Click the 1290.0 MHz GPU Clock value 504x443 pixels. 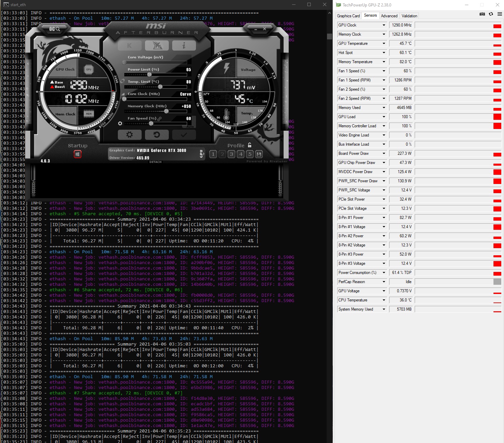pyautogui.click(x=401, y=25)
